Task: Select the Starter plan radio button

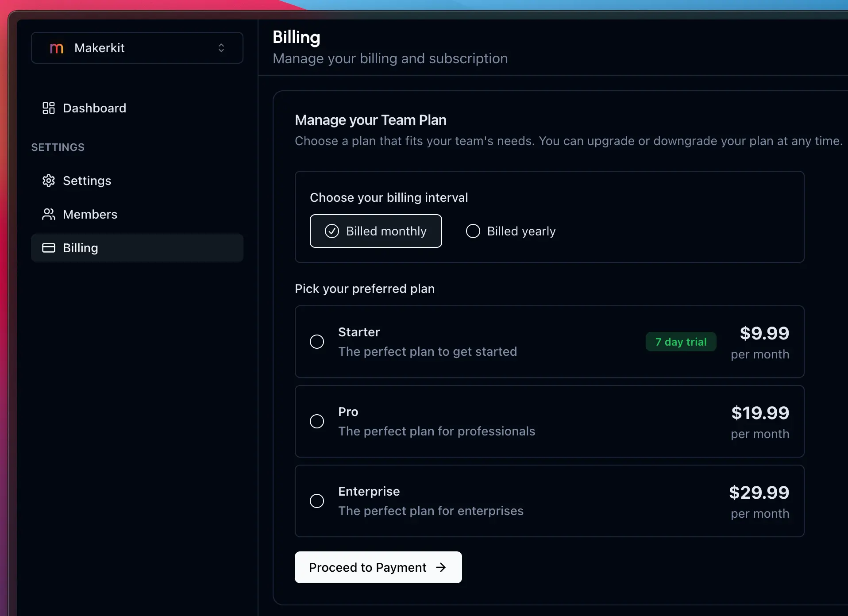Action: point(316,342)
